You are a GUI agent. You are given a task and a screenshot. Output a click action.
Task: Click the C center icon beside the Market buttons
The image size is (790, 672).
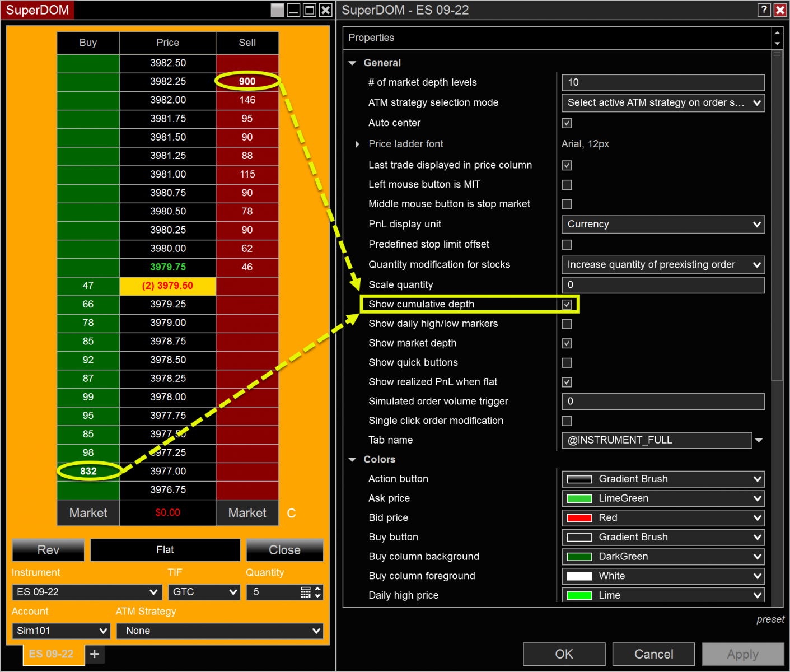291,512
